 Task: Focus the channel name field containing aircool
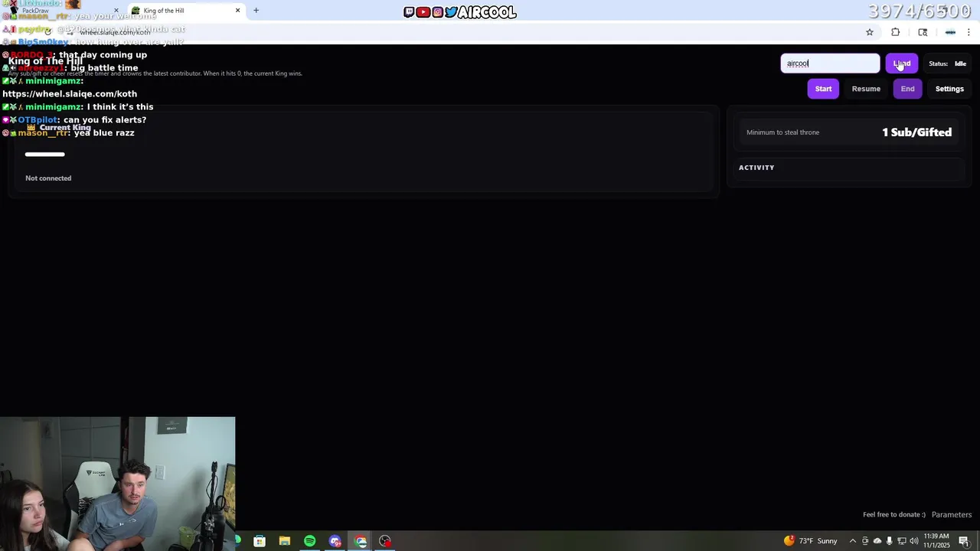point(830,64)
